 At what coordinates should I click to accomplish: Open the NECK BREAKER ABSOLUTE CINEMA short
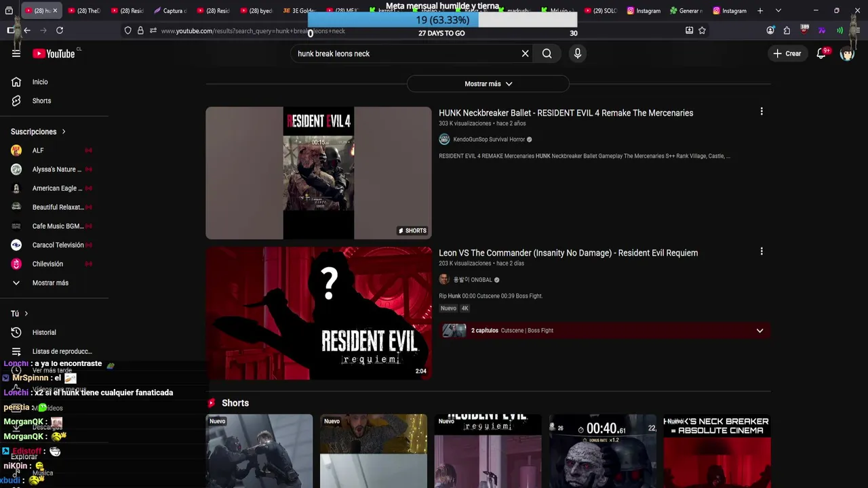coord(717,451)
